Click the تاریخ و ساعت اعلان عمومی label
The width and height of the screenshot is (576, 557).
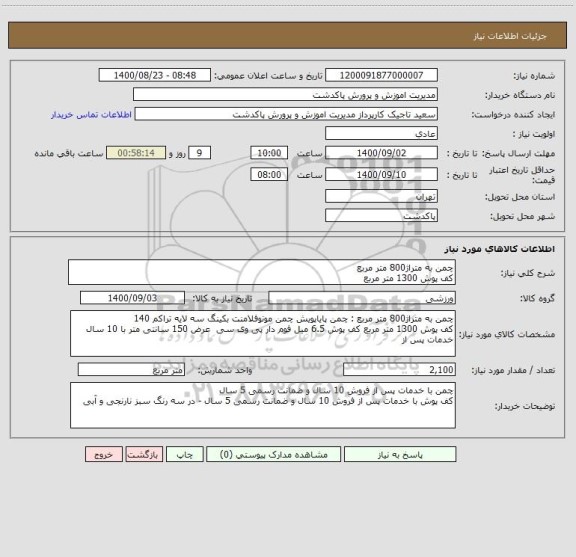click(268, 76)
